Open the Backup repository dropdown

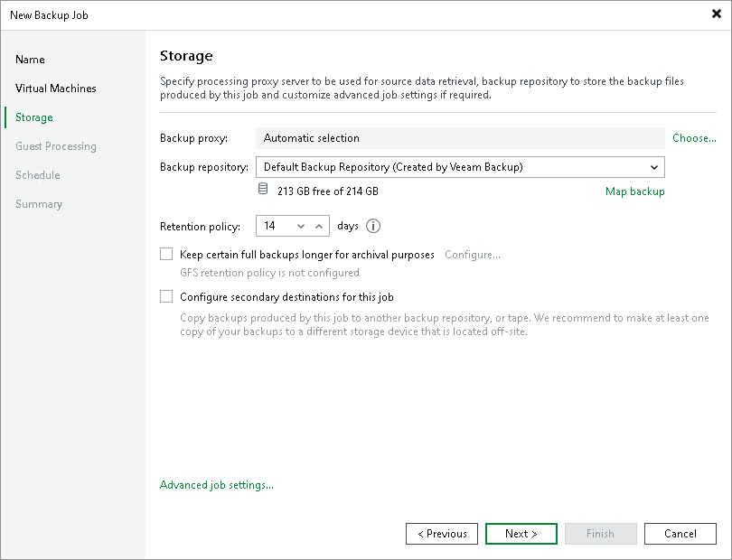click(x=654, y=167)
